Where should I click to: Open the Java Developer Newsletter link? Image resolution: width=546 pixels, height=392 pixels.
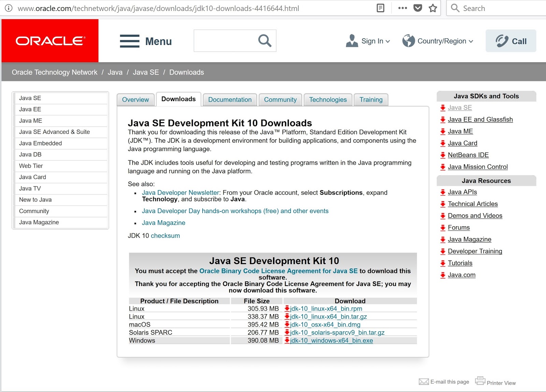(x=181, y=193)
